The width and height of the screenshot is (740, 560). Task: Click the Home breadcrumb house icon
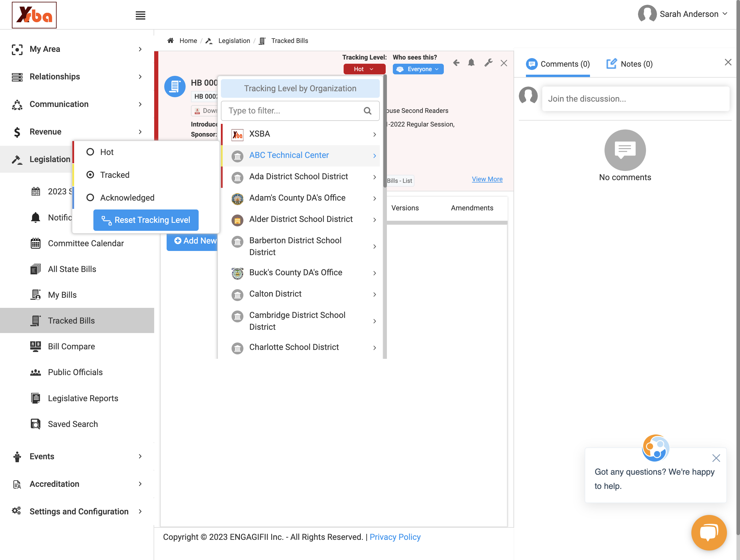pos(170,41)
